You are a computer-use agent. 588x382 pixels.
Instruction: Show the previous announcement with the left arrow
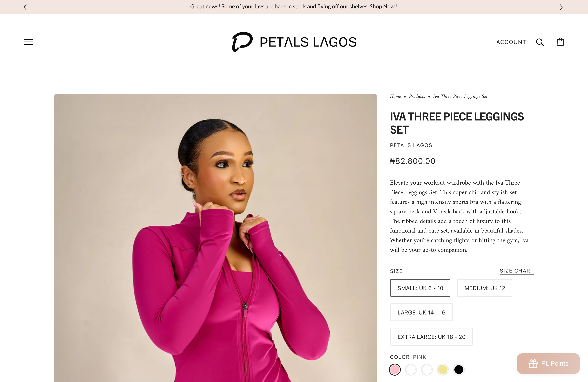click(x=25, y=7)
